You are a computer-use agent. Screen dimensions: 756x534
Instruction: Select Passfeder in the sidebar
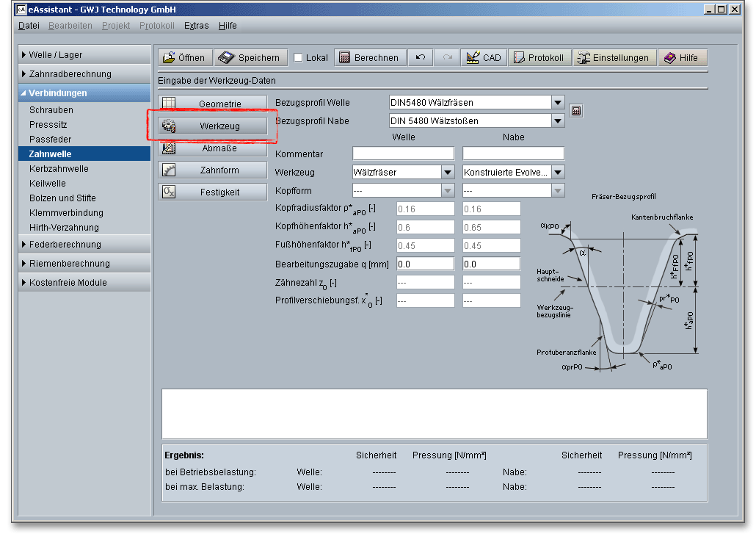click(x=50, y=140)
